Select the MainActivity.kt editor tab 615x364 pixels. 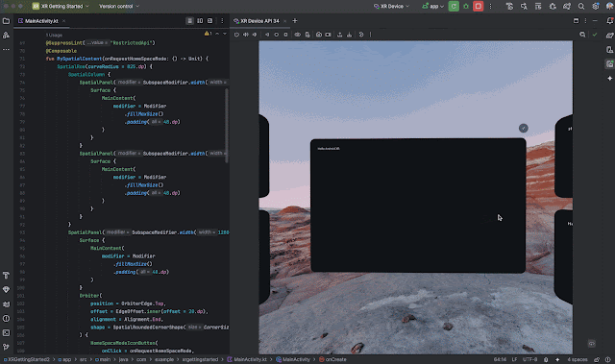[41, 21]
